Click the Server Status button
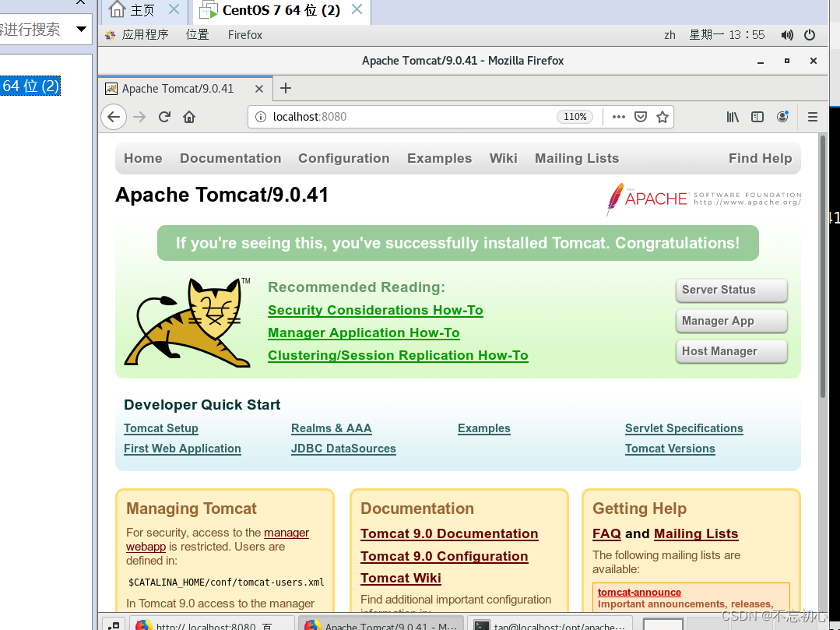This screenshot has height=630, width=840. 731,290
